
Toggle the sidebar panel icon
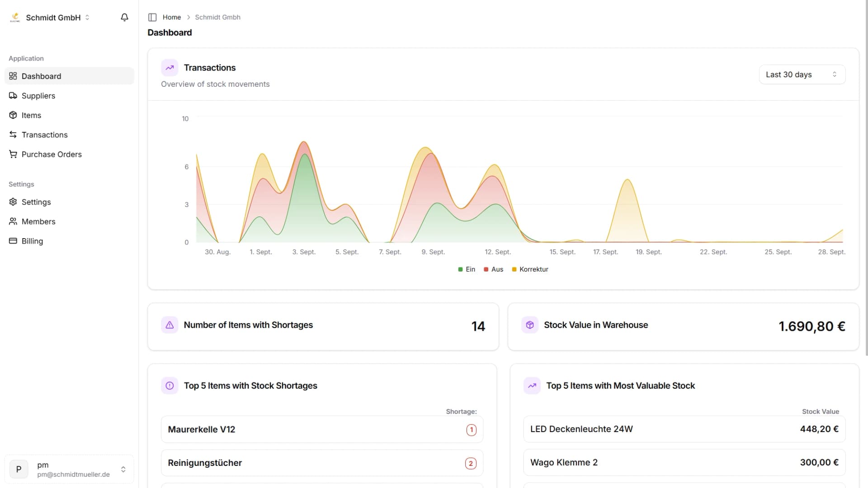pyautogui.click(x=152, y=17)
